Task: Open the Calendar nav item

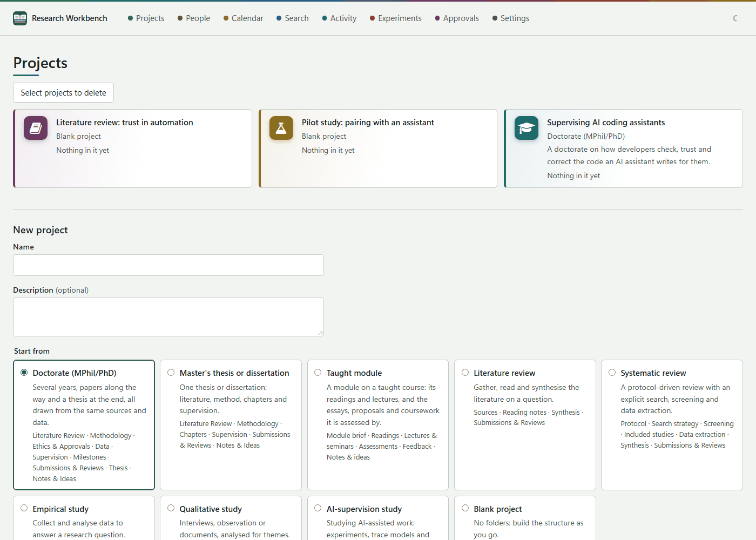Action: (x=244, y=18)
